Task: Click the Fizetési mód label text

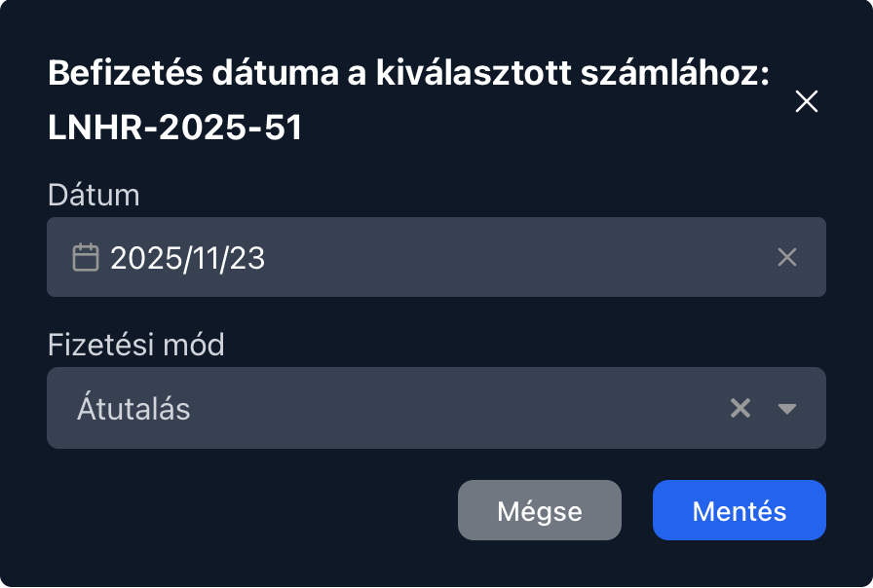Action: click(x=135, y=345)
